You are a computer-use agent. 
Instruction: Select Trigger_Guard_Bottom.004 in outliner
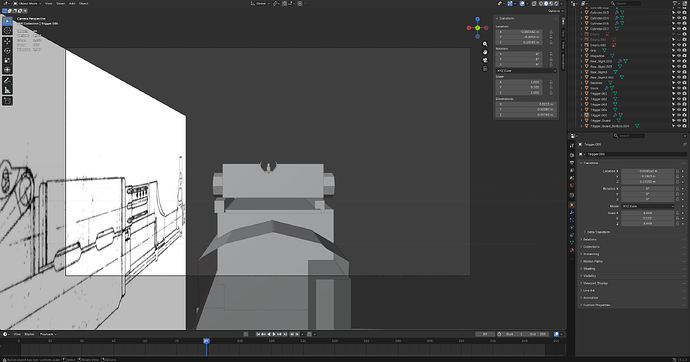tap(609, 126)
